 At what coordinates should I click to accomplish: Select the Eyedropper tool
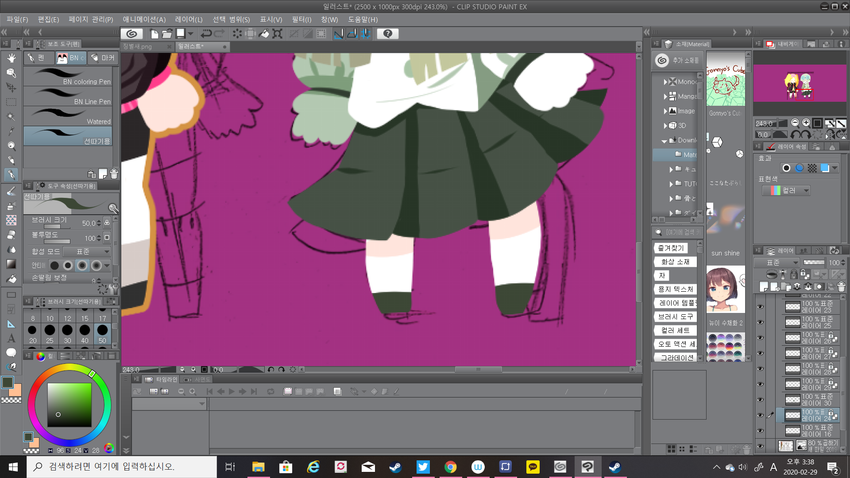tap(11, 131)
